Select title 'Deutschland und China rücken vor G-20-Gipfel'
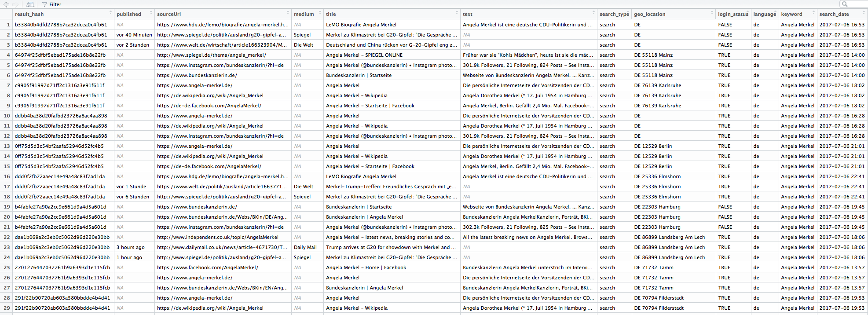Image resolution: width=868 pixels, height=315 pixels. coord(392,45)
